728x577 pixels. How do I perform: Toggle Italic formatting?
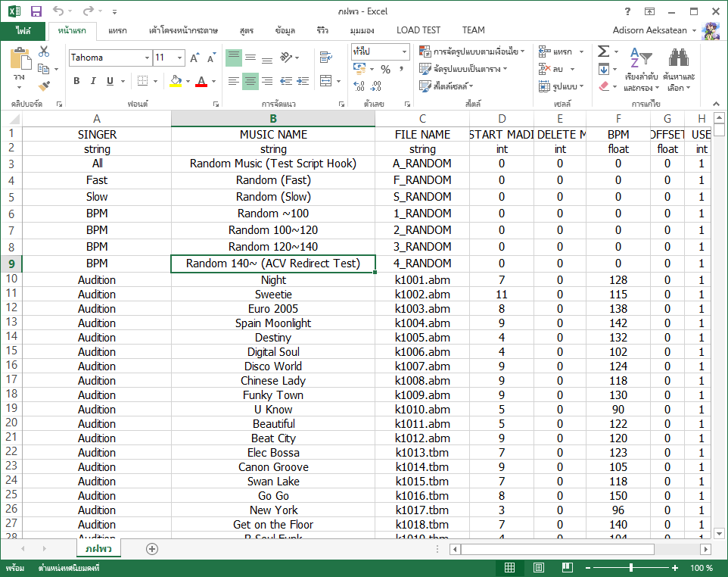point(93,81)
